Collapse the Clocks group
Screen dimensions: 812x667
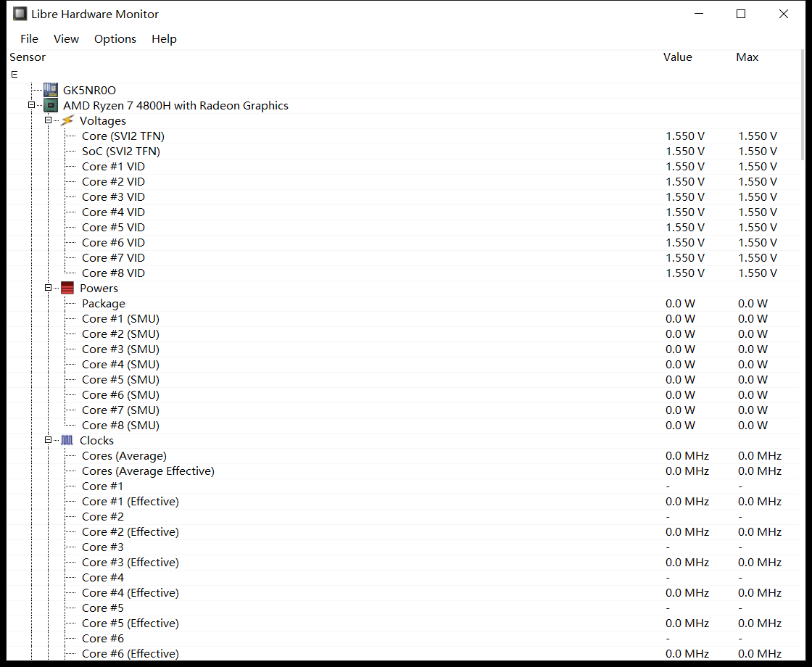[x=48, y=440]
